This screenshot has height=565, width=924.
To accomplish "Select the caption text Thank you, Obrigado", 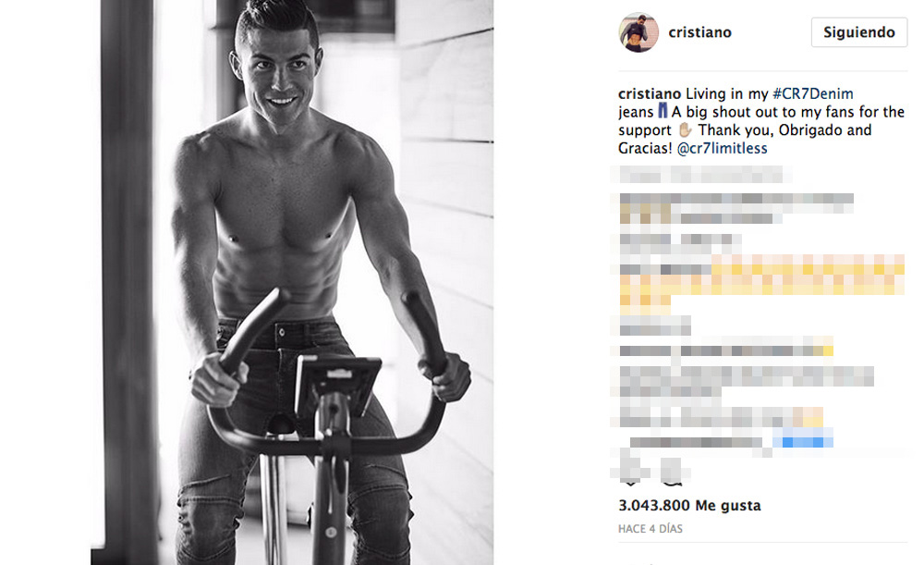I will coord(770,130).
